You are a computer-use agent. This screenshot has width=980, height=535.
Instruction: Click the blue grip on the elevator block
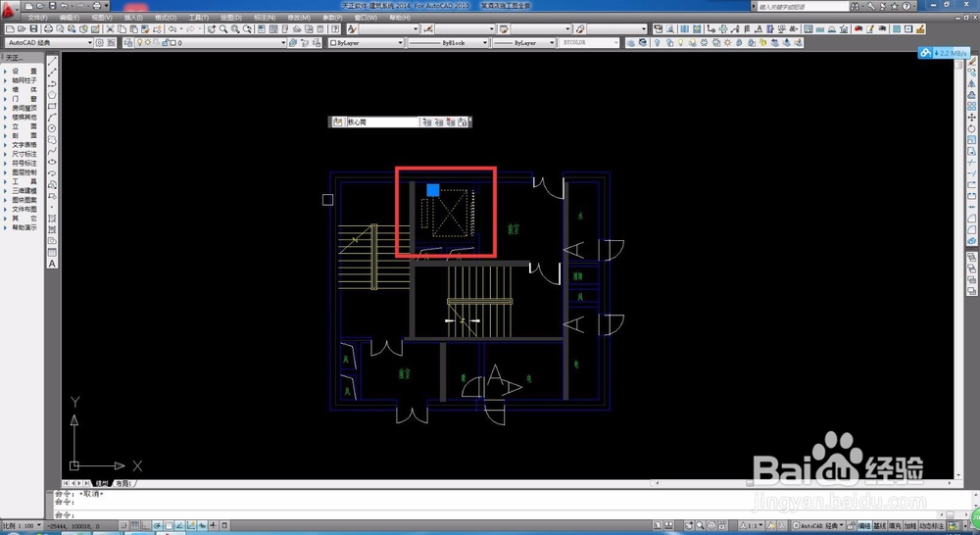click(x=433, y=189)
